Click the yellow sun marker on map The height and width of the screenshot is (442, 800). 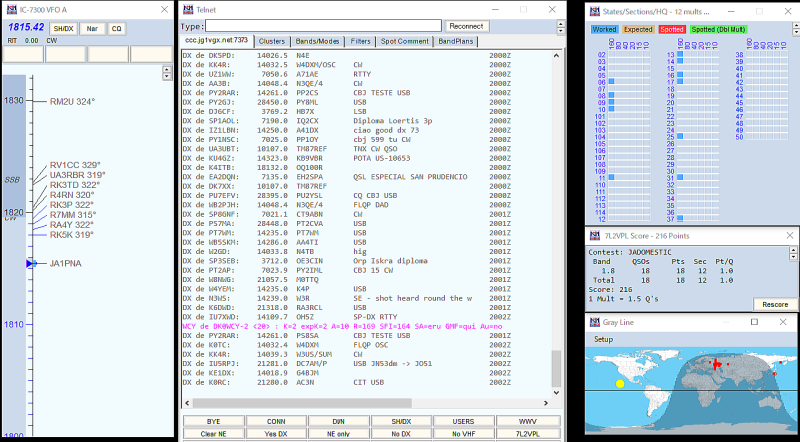pyautogui.click(x=619, y=383)
